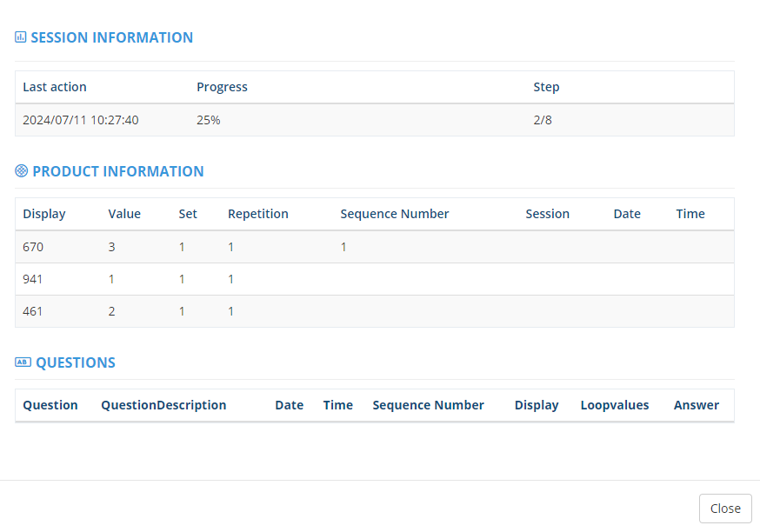Screen dimensions: 760x532
Task: Select the Set link for display 941
Action: point(182,279)
